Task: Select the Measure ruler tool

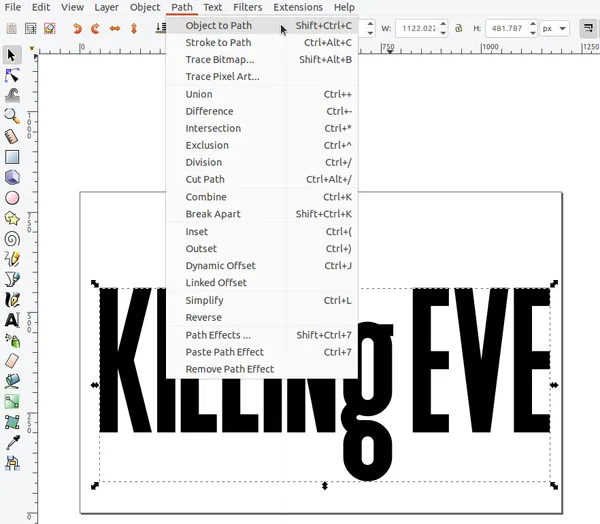Action: pos(12,136)
